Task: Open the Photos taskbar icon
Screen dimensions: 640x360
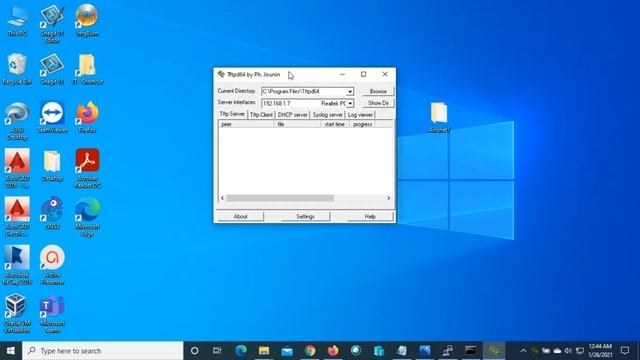Action: [x=425, y=350]
